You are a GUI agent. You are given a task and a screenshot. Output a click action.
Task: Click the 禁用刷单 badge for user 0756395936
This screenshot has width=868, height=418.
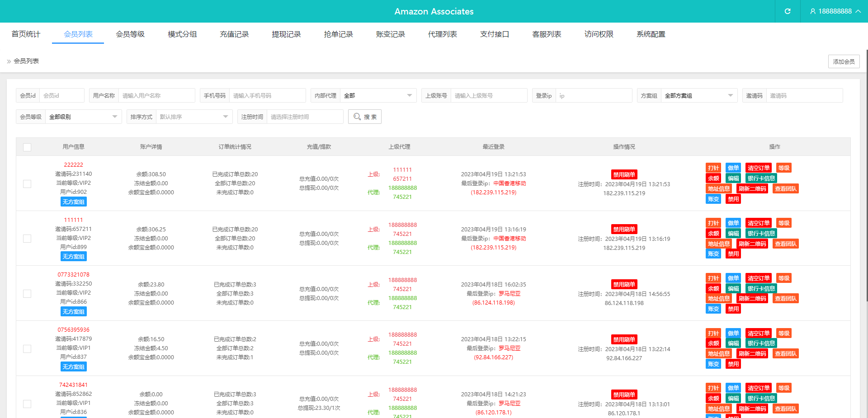(624, 339)
